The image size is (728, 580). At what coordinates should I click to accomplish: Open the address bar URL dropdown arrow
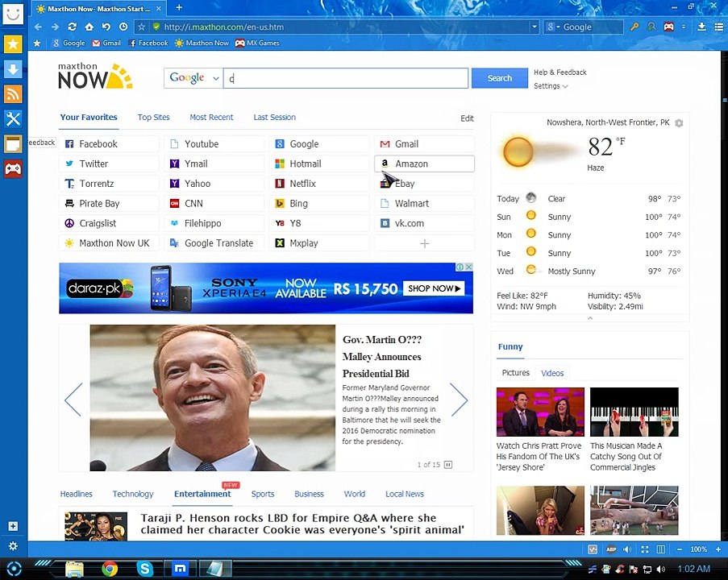tap(535, 27)
